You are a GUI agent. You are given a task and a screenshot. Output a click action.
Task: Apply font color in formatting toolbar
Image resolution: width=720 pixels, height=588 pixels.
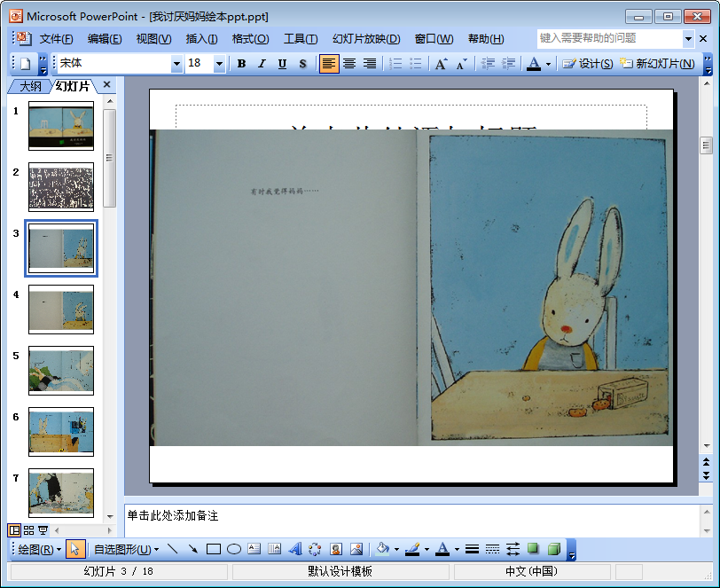pyautogui.click(x=533, y=63)
